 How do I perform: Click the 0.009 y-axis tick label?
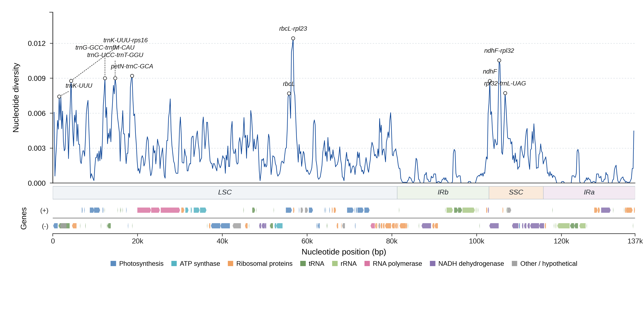point(37,78)
